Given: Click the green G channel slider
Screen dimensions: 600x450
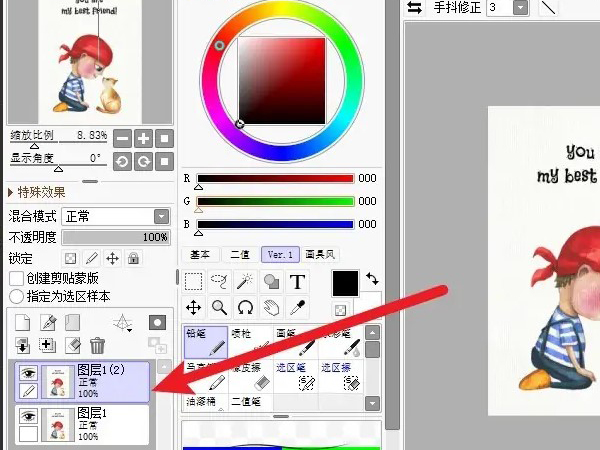Looking at the screenshot, I should (275, 201).
